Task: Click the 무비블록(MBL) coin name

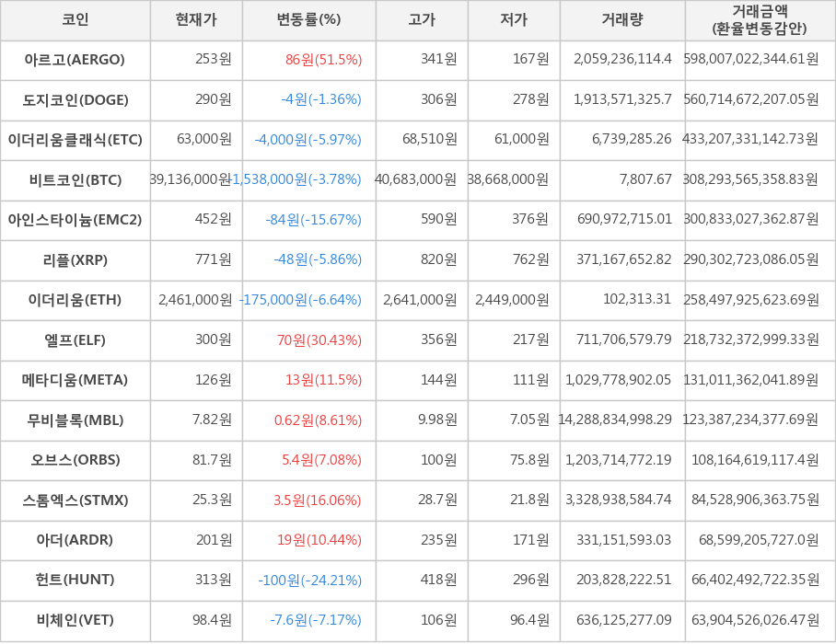Action: pos(75,420)
